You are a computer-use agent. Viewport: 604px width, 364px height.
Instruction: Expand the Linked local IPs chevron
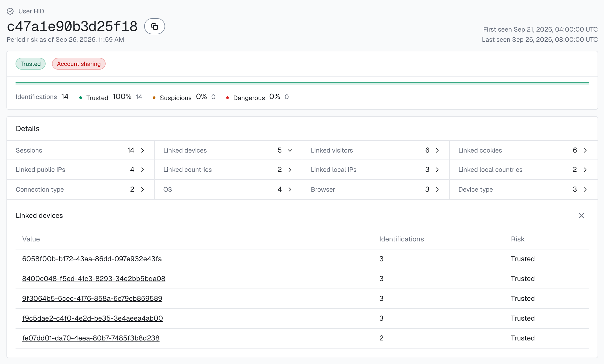click(437, 170)
